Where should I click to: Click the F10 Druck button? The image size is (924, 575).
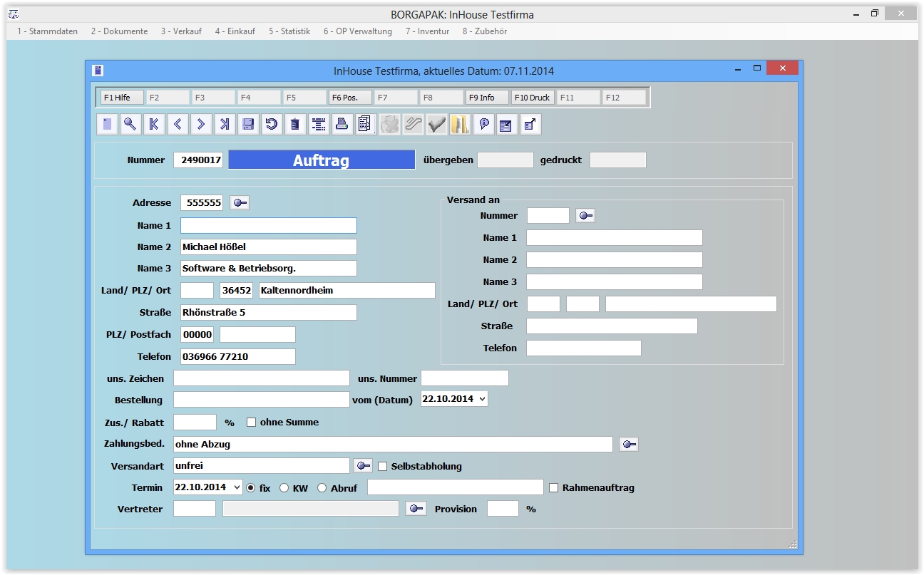(x=533, y=98)
